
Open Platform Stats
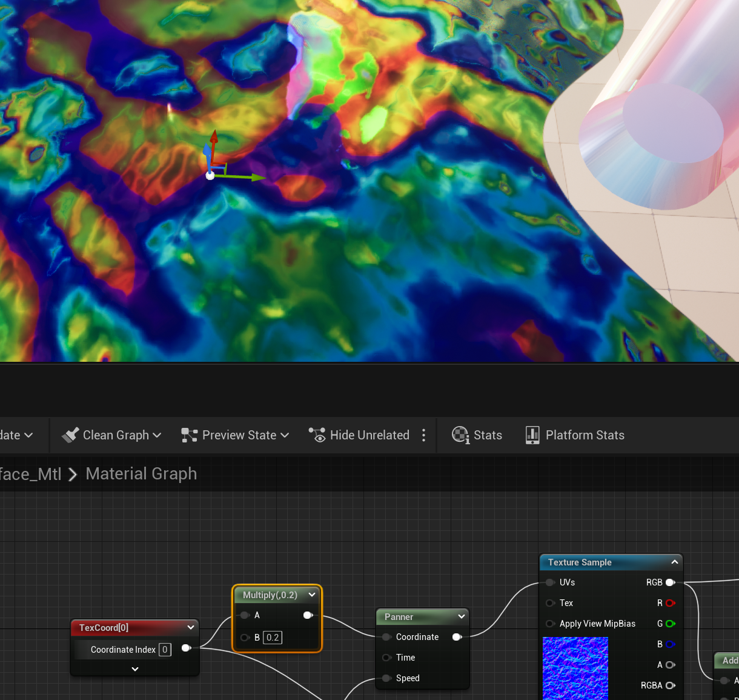575,435
